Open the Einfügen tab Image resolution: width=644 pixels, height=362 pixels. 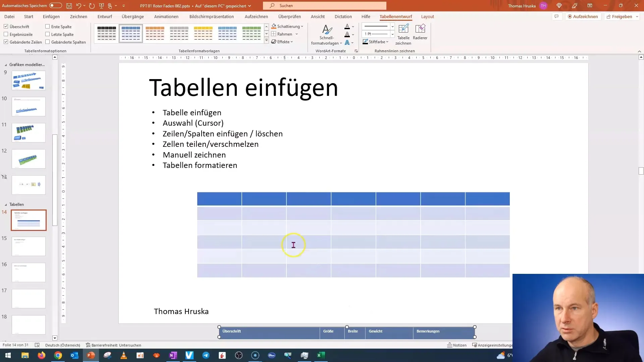coord(51,16)
